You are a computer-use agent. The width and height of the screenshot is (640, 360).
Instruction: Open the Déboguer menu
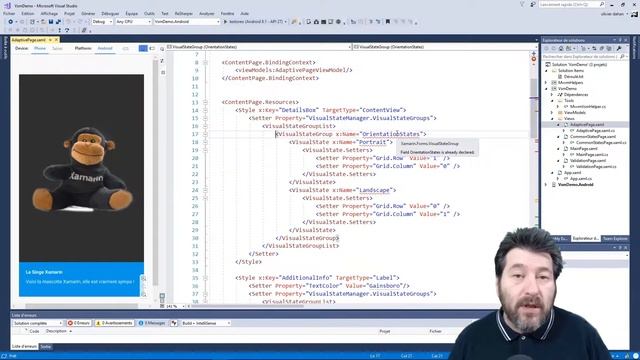(x=110, y=13)
